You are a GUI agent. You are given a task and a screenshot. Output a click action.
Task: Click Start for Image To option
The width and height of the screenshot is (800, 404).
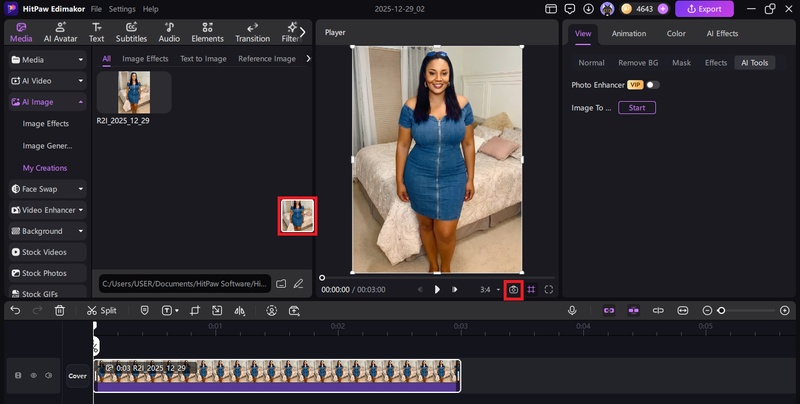point(637,108)
